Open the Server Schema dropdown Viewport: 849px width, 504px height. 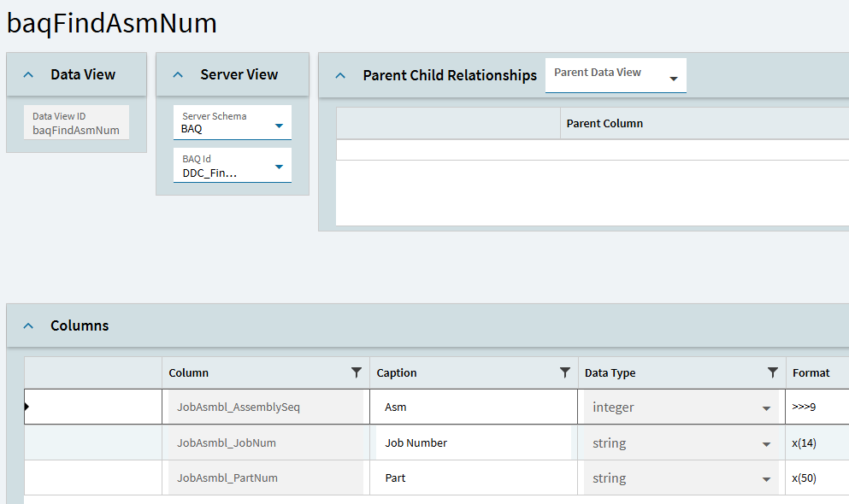coord(279,126)
